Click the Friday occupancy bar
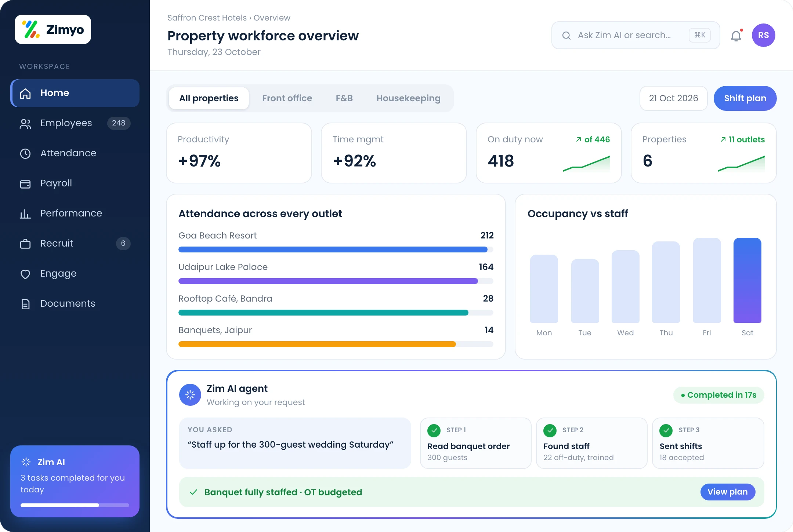 tap(707, 280)
